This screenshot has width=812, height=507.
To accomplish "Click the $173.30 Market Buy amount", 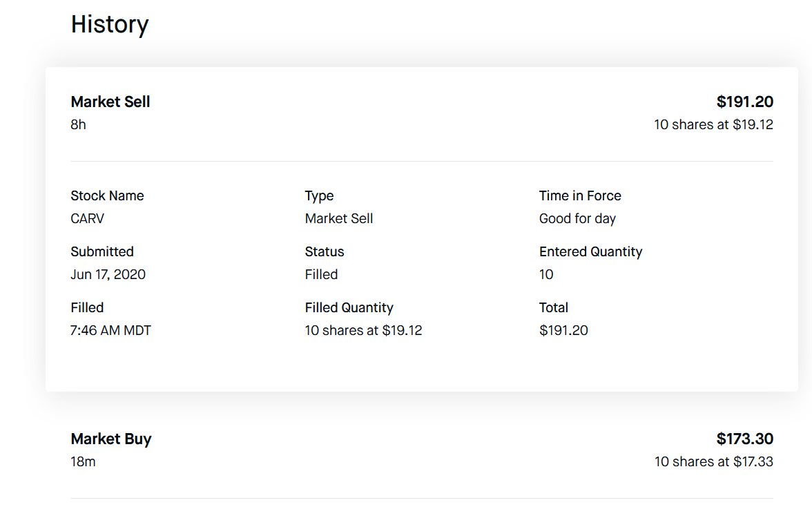I will coord(744,439).
